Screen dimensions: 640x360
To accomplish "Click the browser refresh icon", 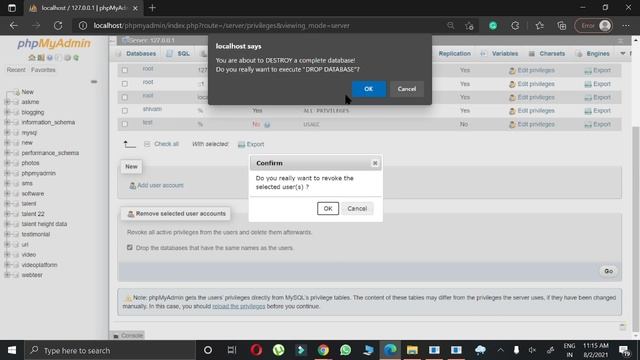I will (58, 25).
